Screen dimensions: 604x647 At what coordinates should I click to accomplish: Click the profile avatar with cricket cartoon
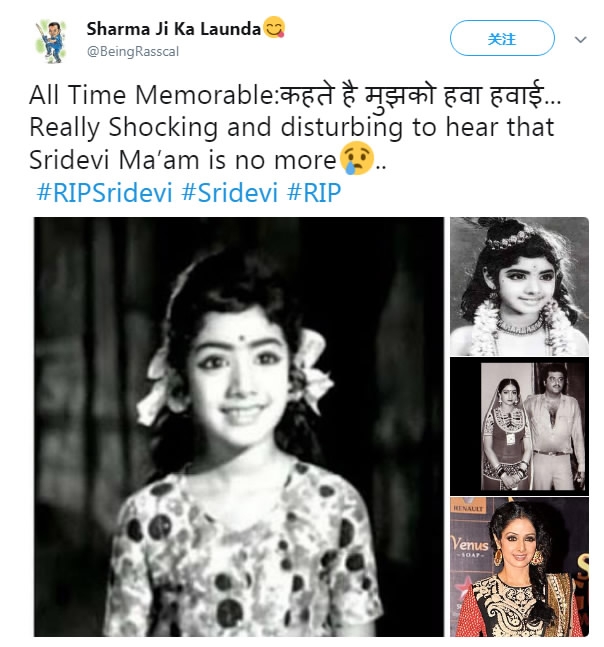pyautogui.click(x=44, y=40)
